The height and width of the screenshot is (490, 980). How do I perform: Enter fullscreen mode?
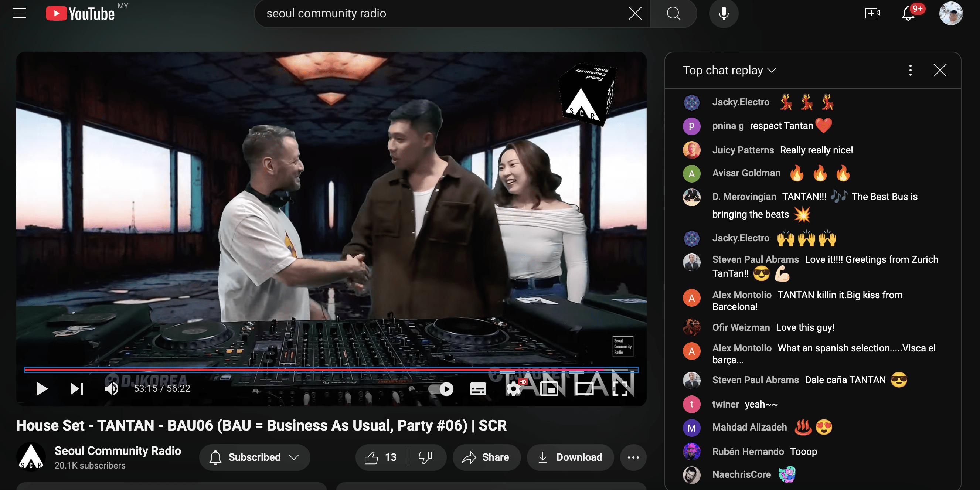point(620,388)
